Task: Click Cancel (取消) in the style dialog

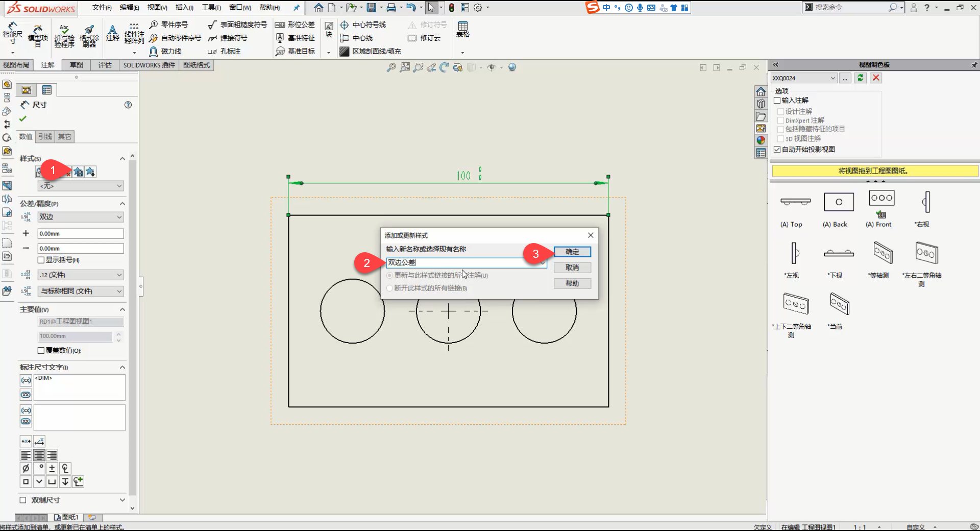Action: pos(572,268)
